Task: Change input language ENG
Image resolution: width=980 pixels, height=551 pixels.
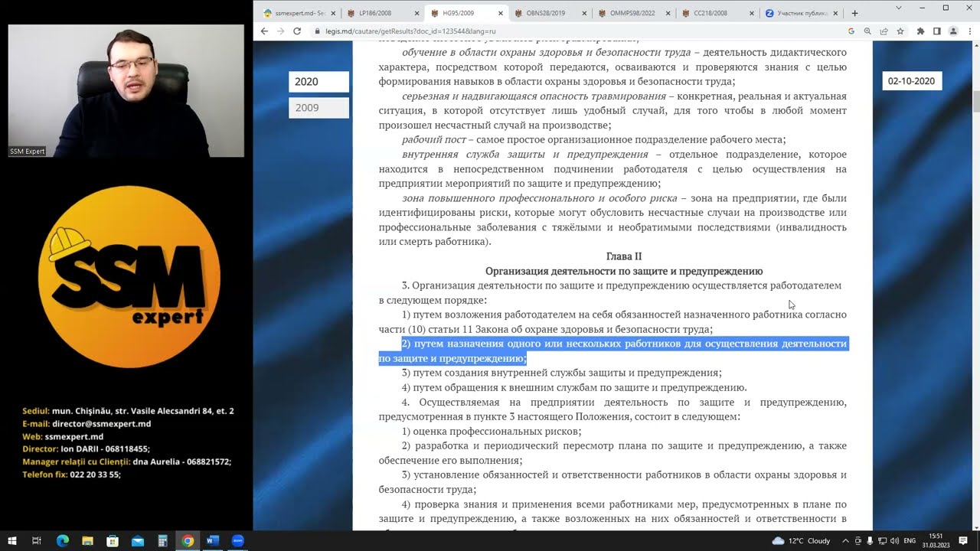Action: [x=910, y=540]
